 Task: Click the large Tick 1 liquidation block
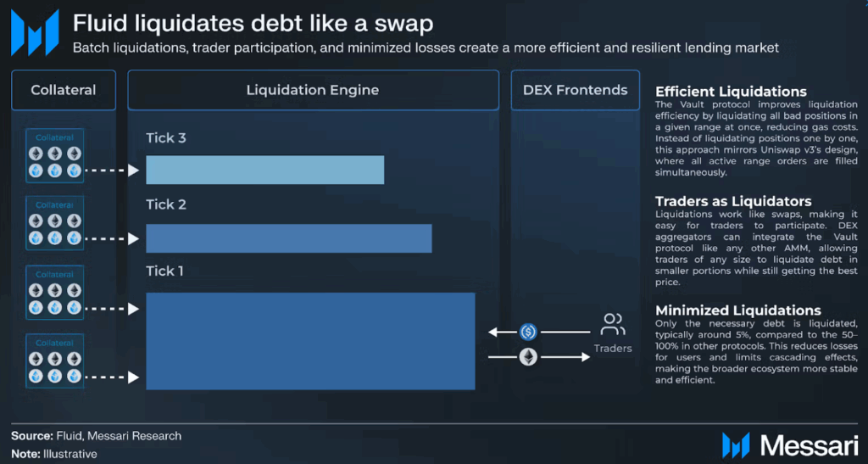pyautogui.click(x=310, y=340)
